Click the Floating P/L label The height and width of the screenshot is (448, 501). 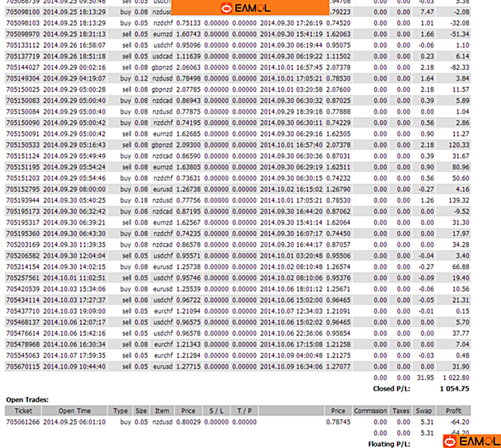[389, 444]
